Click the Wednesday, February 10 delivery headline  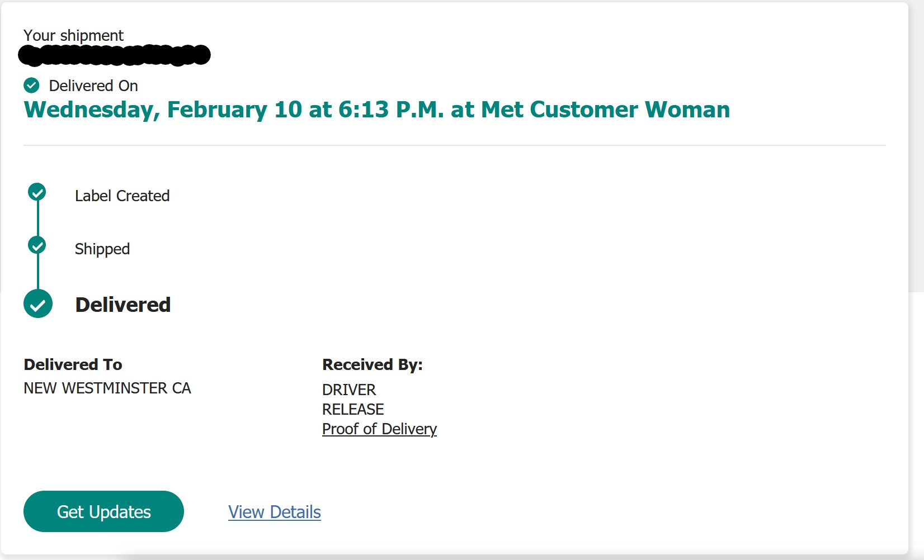tap(376, 110)
